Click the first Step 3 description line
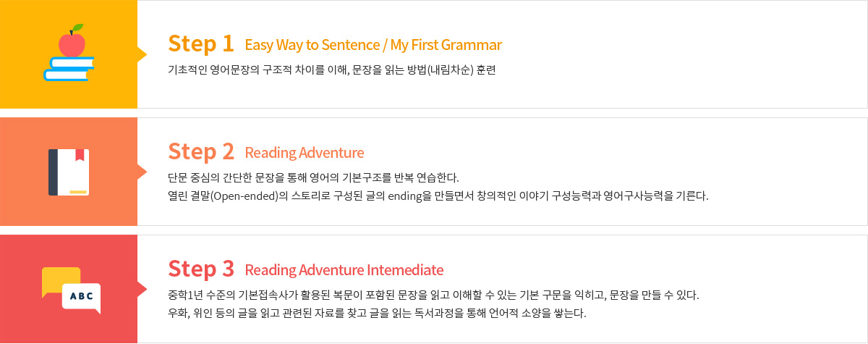Image resolution: width=868 pixels, height=344 pixels. [x=433, y=295]
